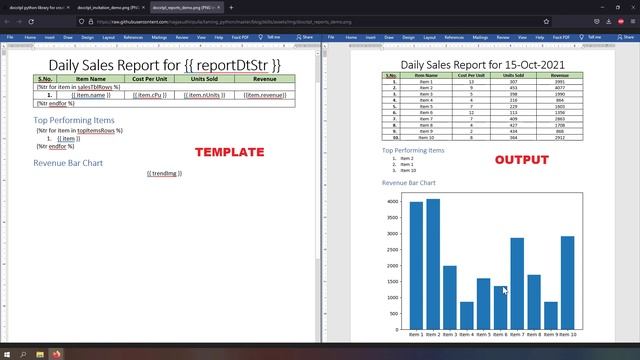Click 'Daily Sales Report for 15-Oct-2021' title
Screen dimensions: 640x360
tap(482, 65)
